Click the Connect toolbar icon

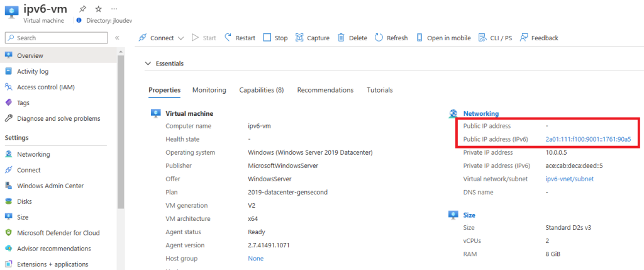(x=143, y=38)
